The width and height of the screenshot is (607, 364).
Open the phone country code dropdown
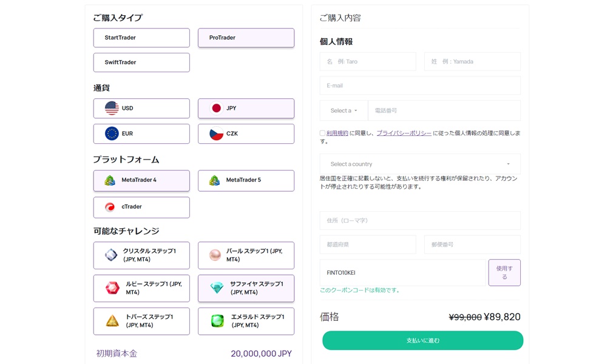pyautogui.click(x=342, y=110)
